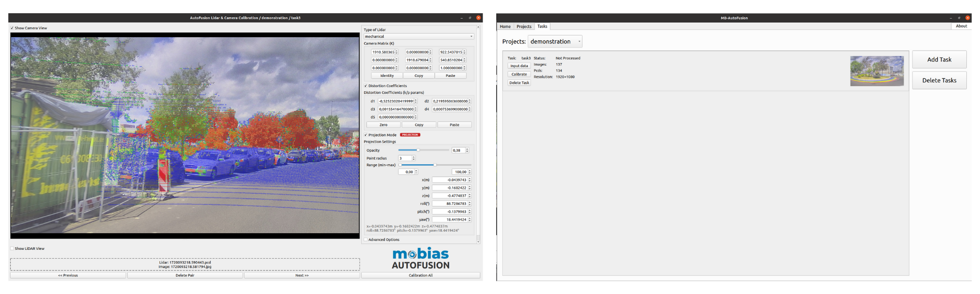Click the mobias AutoFusion logo
The width and height of the screenshot is (980, 294).
coord(420,258)
